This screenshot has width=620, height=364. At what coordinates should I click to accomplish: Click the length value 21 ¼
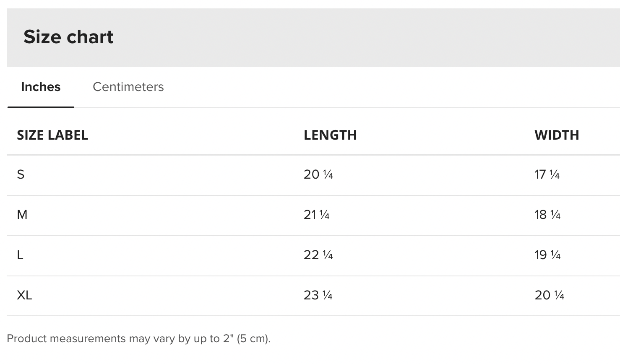coord(317,215)
